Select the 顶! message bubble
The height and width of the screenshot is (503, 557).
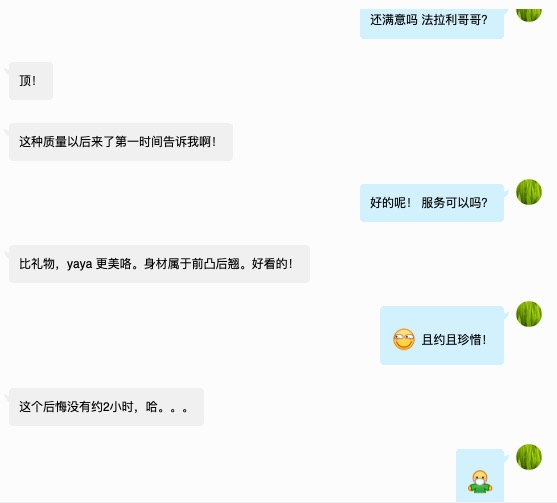(x=31, y=81)
